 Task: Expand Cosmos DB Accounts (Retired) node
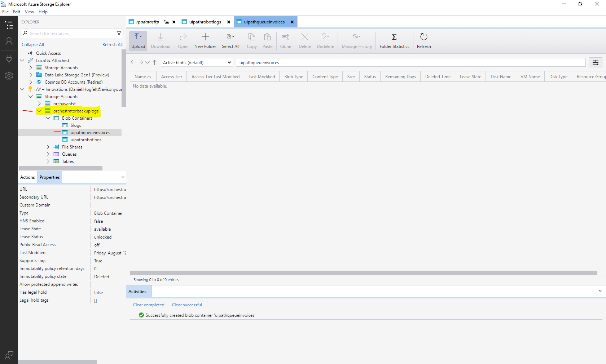point(31,82)
